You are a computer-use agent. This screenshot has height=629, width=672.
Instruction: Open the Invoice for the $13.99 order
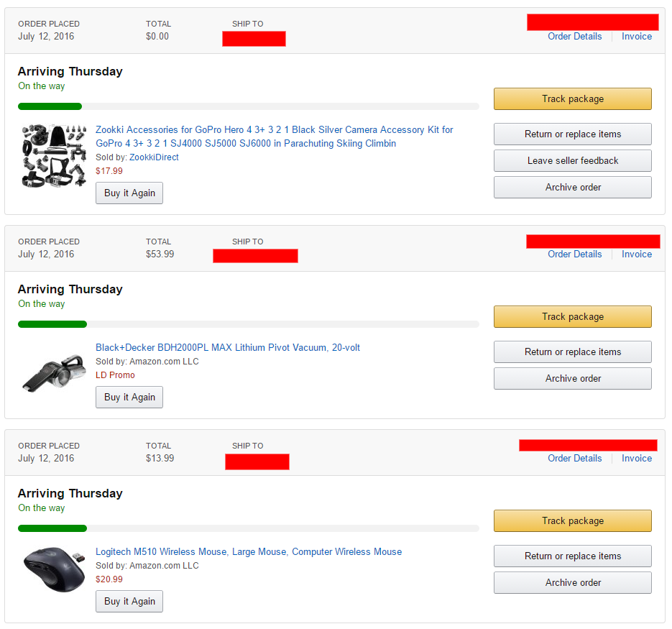tap(637, 459)
